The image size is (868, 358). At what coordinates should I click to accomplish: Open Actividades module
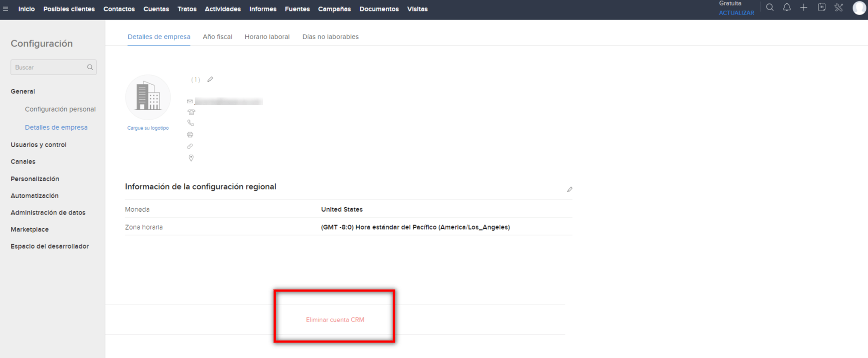click(x=223, y=9)
